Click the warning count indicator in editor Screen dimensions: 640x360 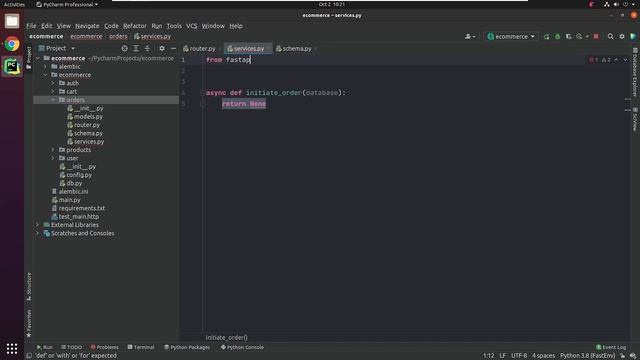[x=606, y=60]
